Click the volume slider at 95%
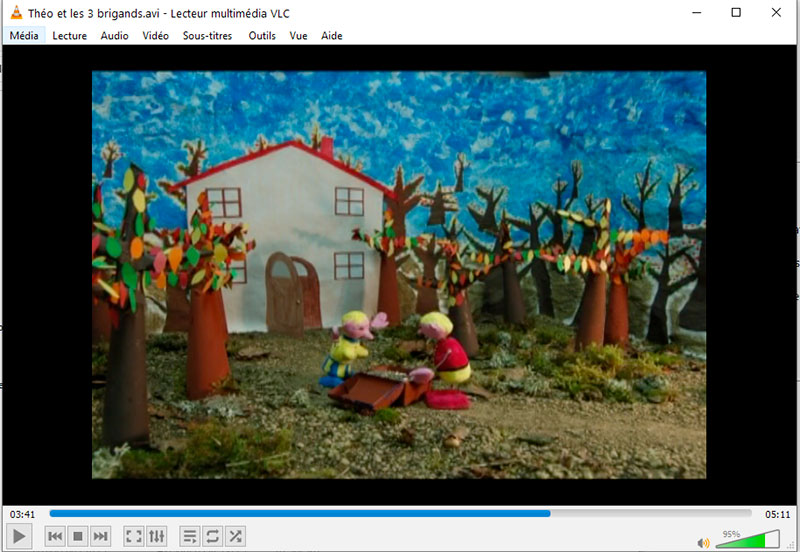 click(748, 539)
